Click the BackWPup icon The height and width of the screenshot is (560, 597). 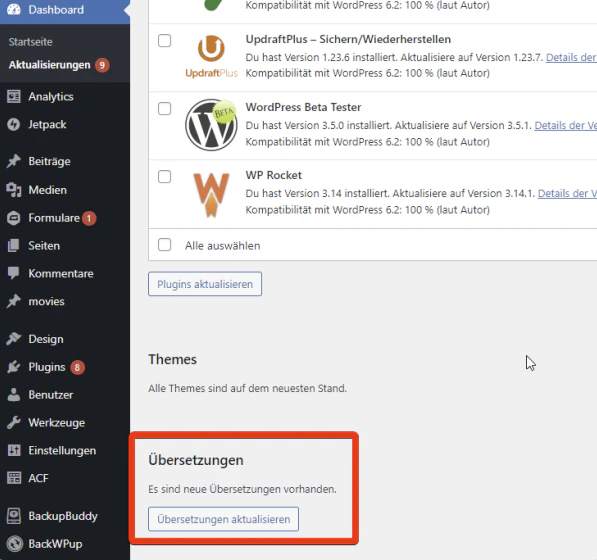click(14, 544)
